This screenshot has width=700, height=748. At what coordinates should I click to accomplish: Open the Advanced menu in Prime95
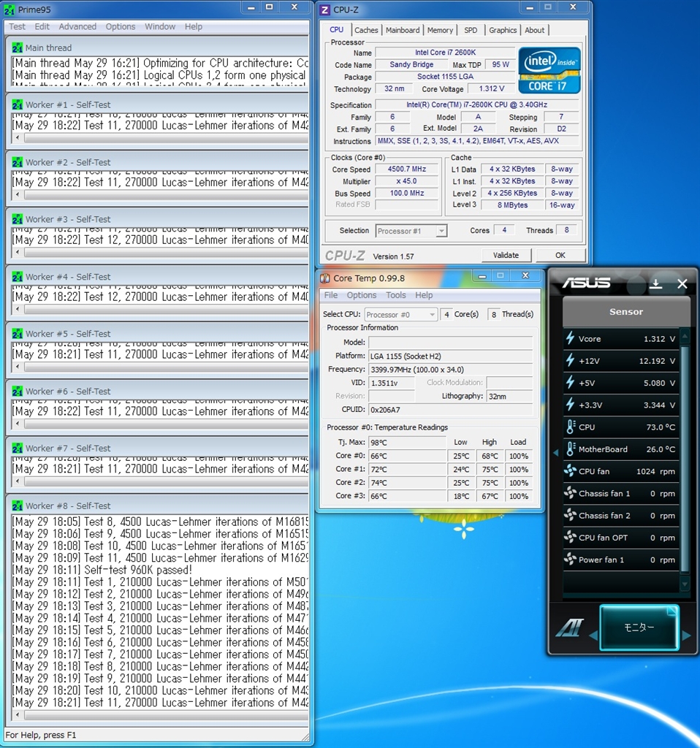point(77,26)
